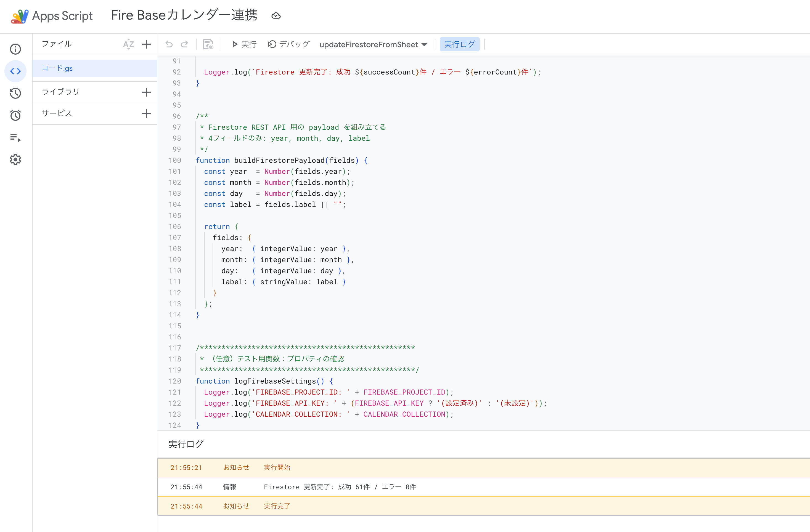Viewport: 810px width, 532px height.
Task: Click the Apps Script logo
Action: [x=19, y=16]
